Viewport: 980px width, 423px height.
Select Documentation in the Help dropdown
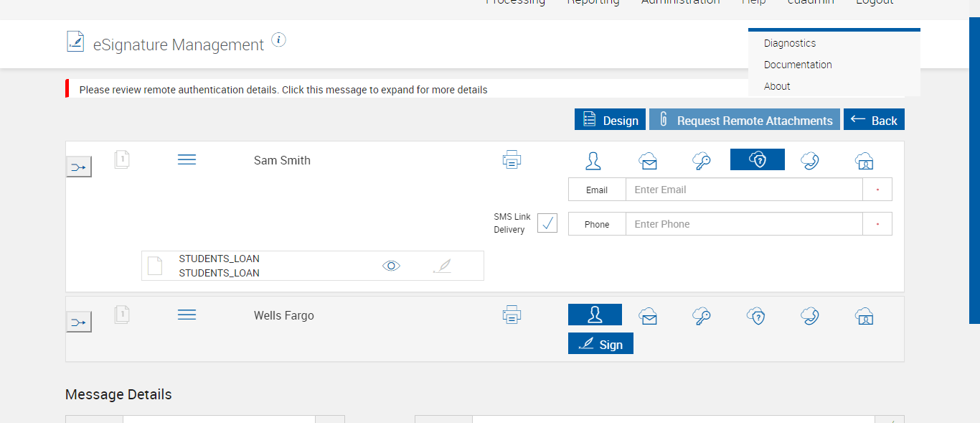pos(798,65)
